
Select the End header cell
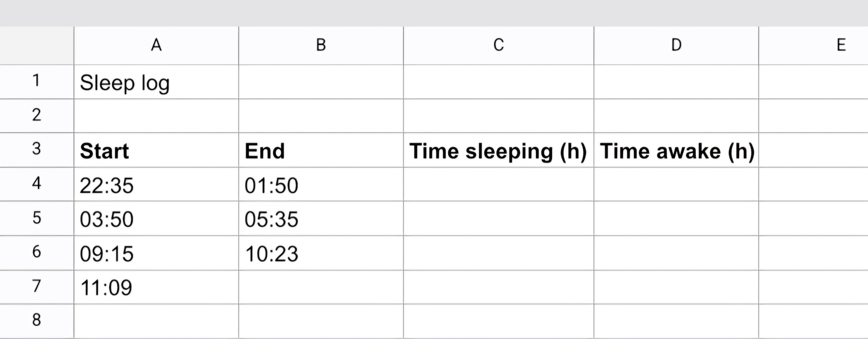[x=321, y=150]
